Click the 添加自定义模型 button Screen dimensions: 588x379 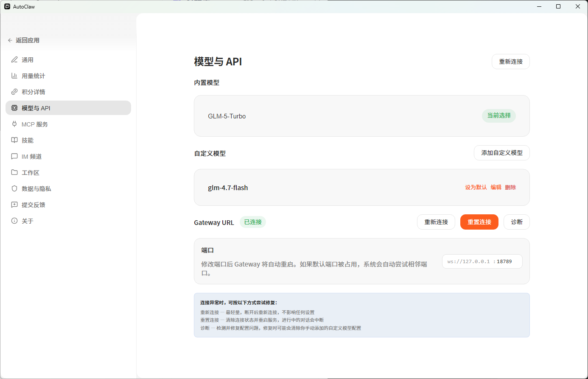tap(502, 153)
